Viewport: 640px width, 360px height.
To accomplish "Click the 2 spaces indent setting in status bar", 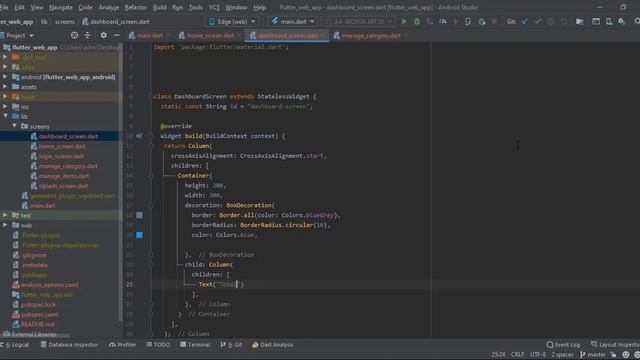I will coord(562,355).
